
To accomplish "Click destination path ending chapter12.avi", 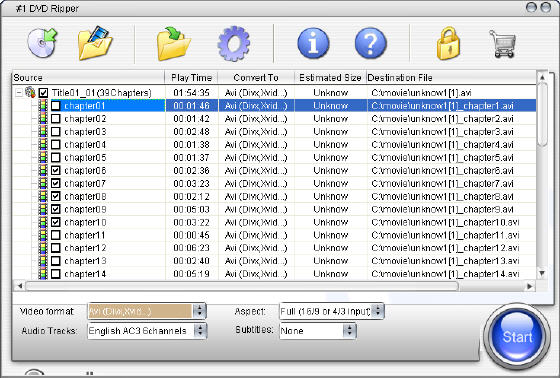I will point(445,248).
